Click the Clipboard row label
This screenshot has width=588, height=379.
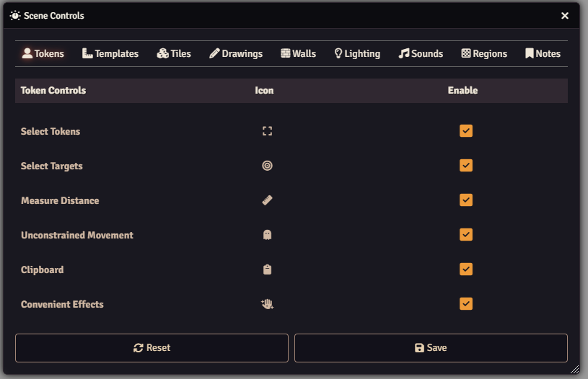[x=43, y=270]
